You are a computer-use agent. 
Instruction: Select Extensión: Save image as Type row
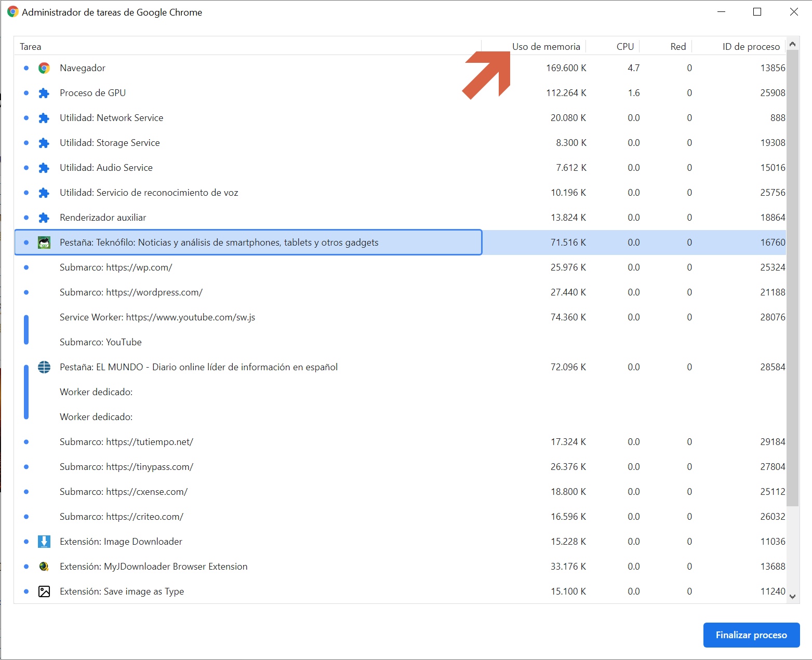click(400, 591)
